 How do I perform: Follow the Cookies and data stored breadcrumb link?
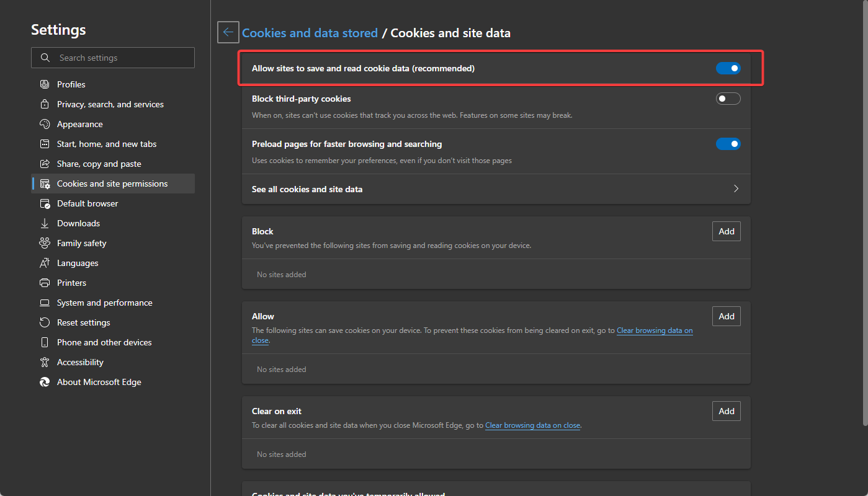pos(310,33)
